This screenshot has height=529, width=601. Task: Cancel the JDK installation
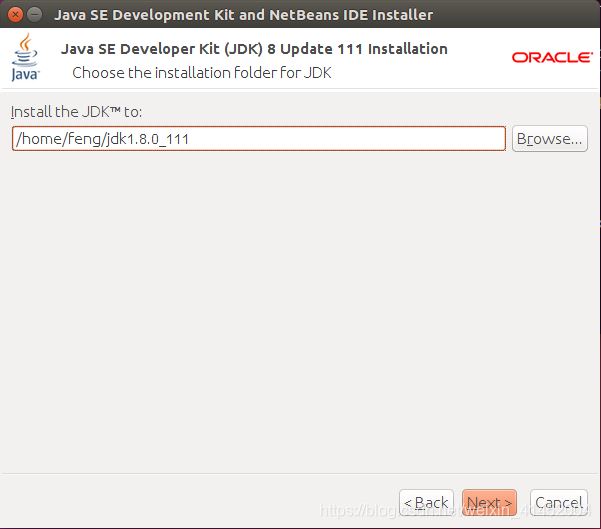coord(558,502)
